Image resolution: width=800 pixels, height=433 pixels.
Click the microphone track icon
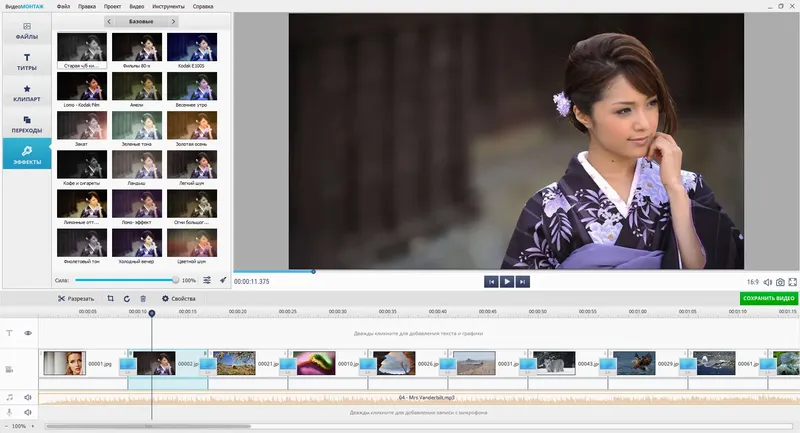pyautogui.click(x=9, y=412)
